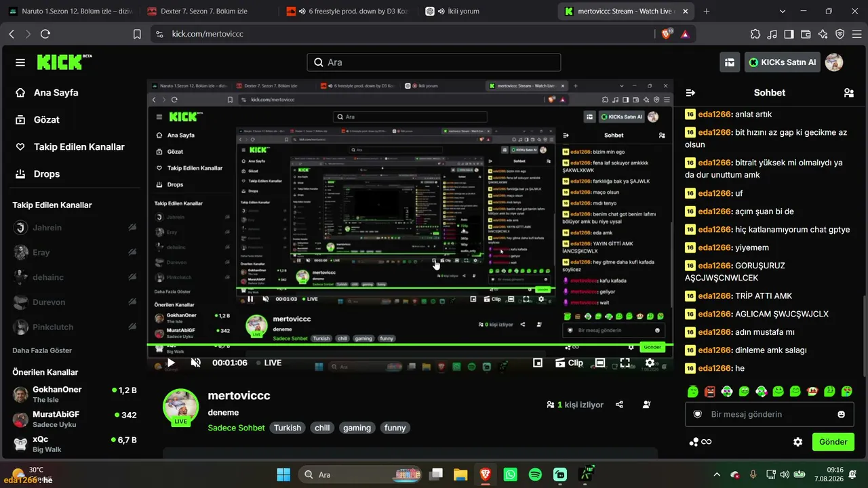Click the Brave Rewards triangle icon

[685, 34]
